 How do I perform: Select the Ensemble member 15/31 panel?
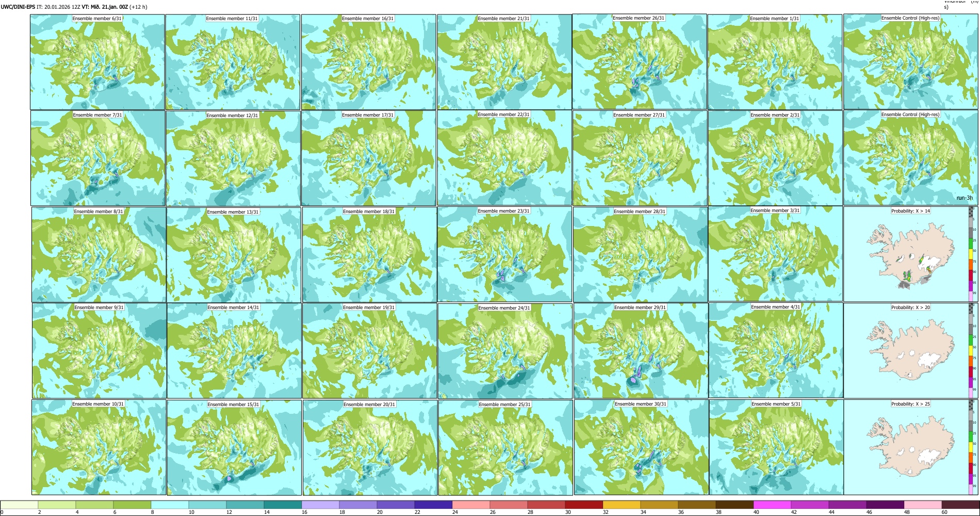click(x=234, y=448)
